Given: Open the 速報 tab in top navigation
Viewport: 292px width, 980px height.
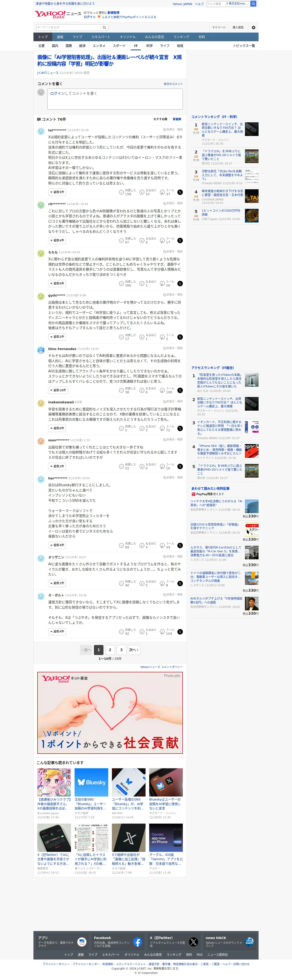Looking at the screenshot, I should [60, 37].
